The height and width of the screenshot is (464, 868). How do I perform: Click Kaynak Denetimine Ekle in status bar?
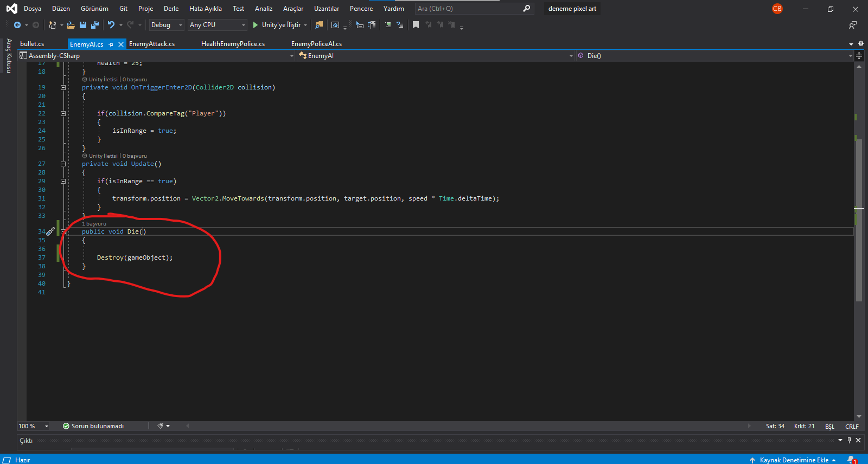coord(794,460)
